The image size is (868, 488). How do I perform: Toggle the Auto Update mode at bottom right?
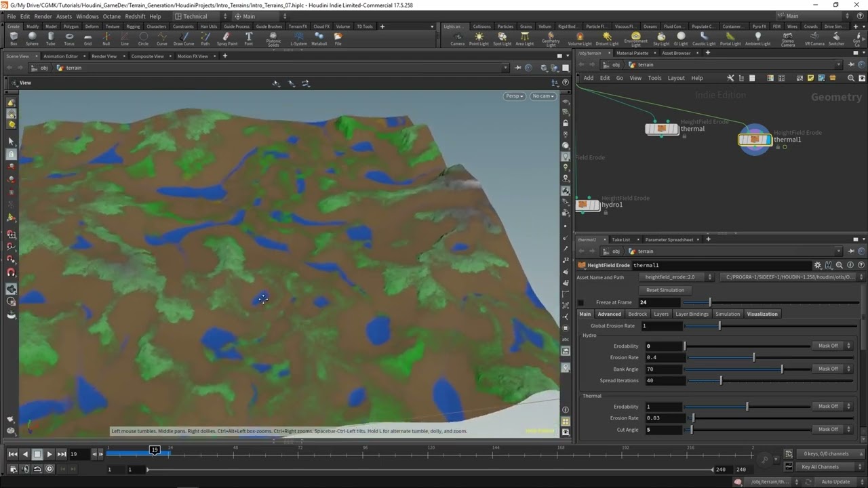835,482
